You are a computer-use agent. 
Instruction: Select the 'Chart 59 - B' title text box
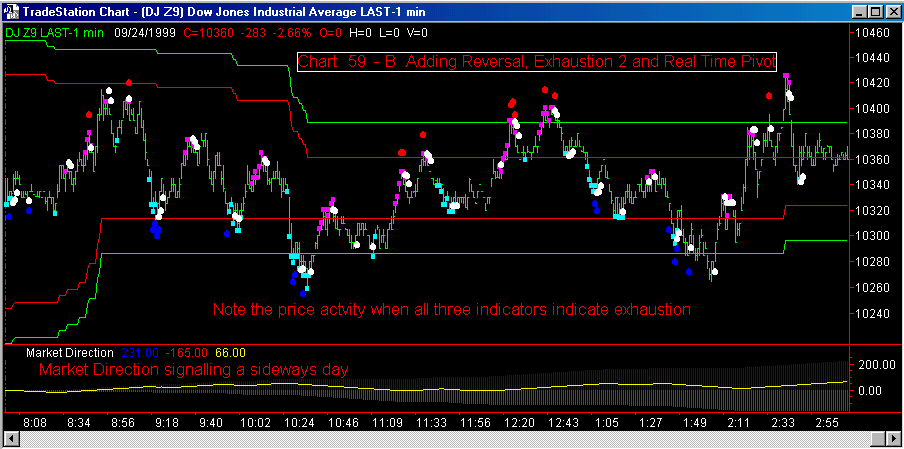[537, 62]
